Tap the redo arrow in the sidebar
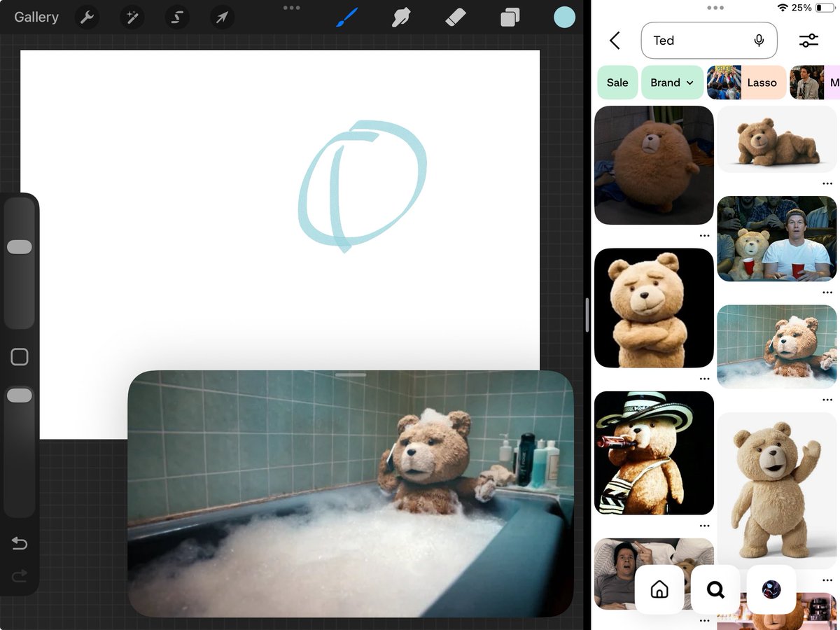The image size is (840, 630). (x=20, y=576)
